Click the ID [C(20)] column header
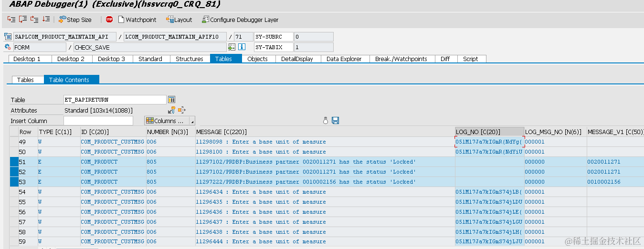 click(113, 132)
